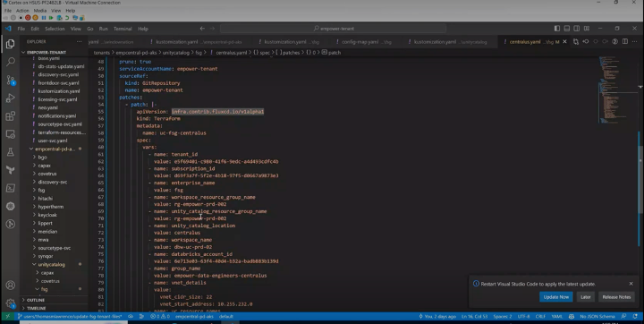Viewport: 644px width, 324px height.
Task: Click the open changes icon in editor toolbar
Action: point(576,41)
